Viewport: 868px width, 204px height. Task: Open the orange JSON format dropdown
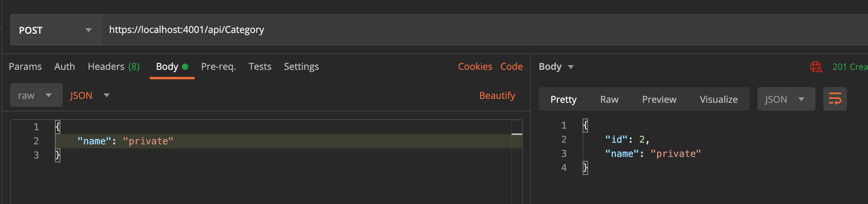89,95
